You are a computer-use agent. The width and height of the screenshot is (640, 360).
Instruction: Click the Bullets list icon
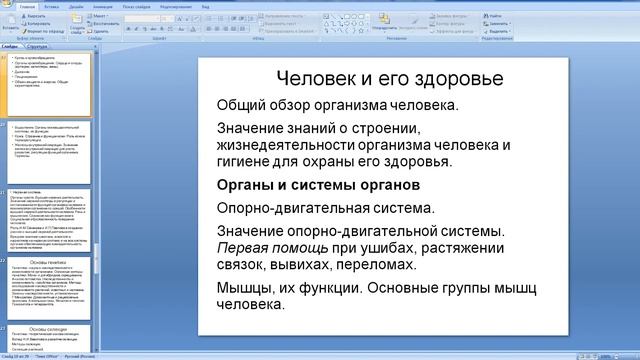coord(210,19)
